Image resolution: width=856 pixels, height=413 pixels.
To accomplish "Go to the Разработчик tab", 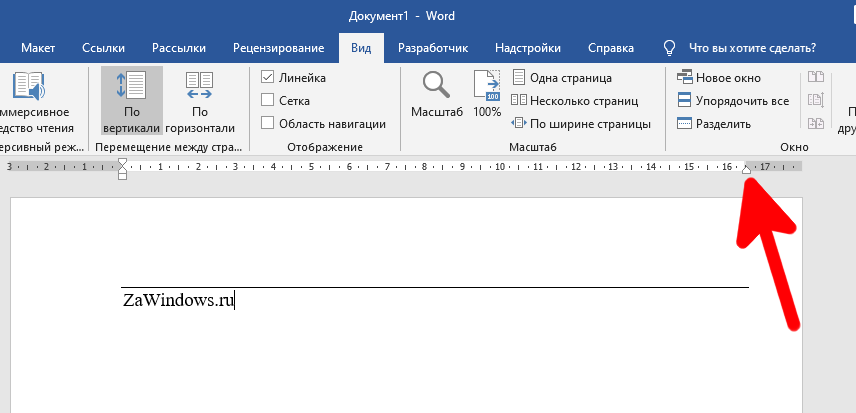I will [x=434, y=48].
